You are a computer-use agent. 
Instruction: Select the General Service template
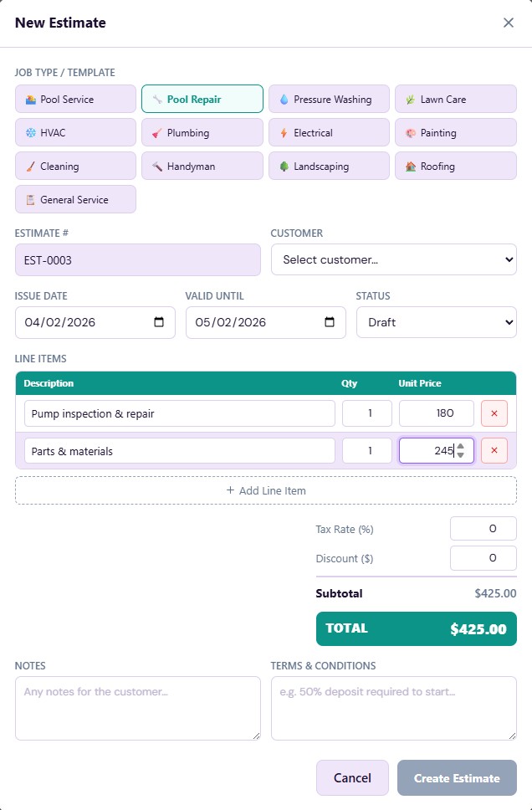75,199
